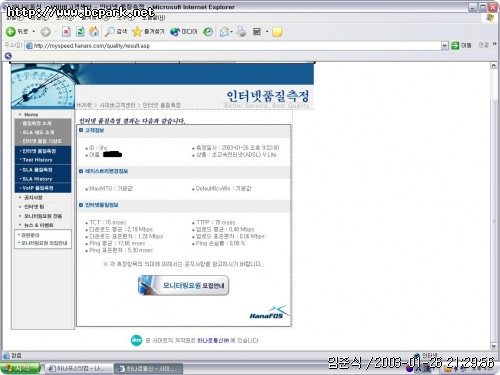Open the address bar dropdown arrow
The image size is (500, 375).
tap(445, 46)
